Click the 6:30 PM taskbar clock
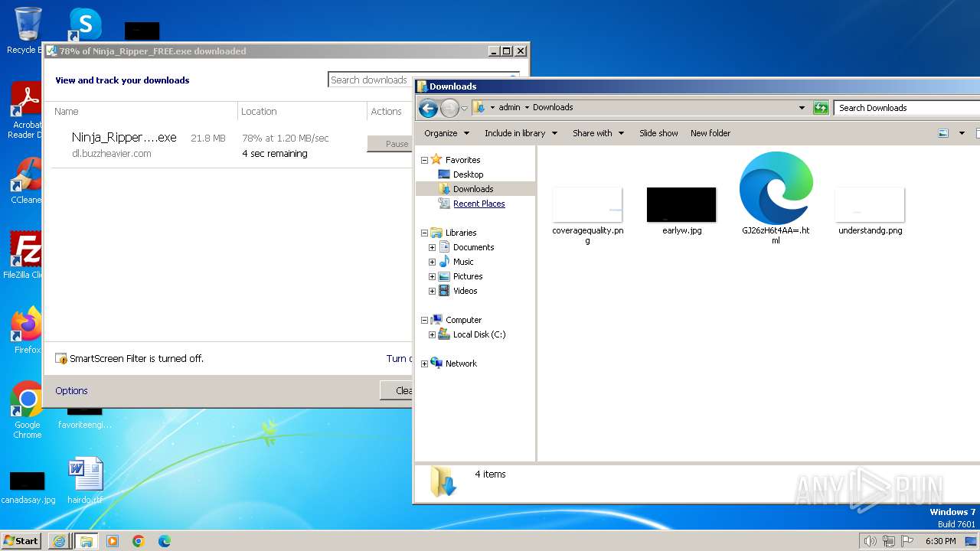Viewport: 980px width, 551px height. pos(940,541)
